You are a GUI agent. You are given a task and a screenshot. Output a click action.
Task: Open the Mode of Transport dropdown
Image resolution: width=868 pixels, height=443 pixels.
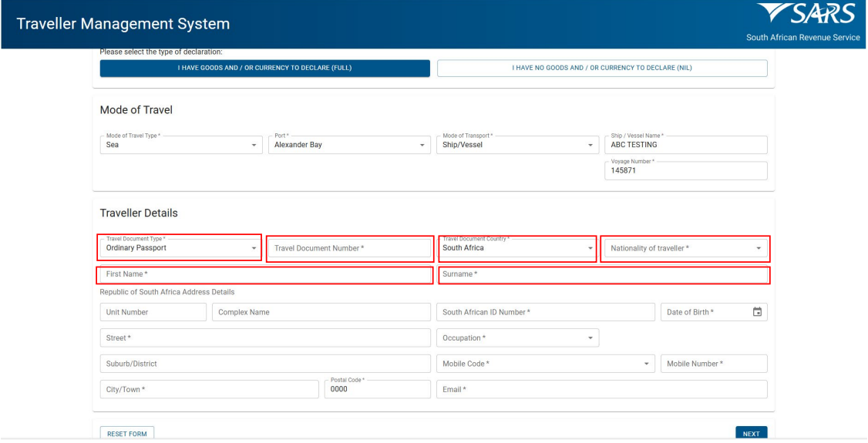tap(517, 145)
